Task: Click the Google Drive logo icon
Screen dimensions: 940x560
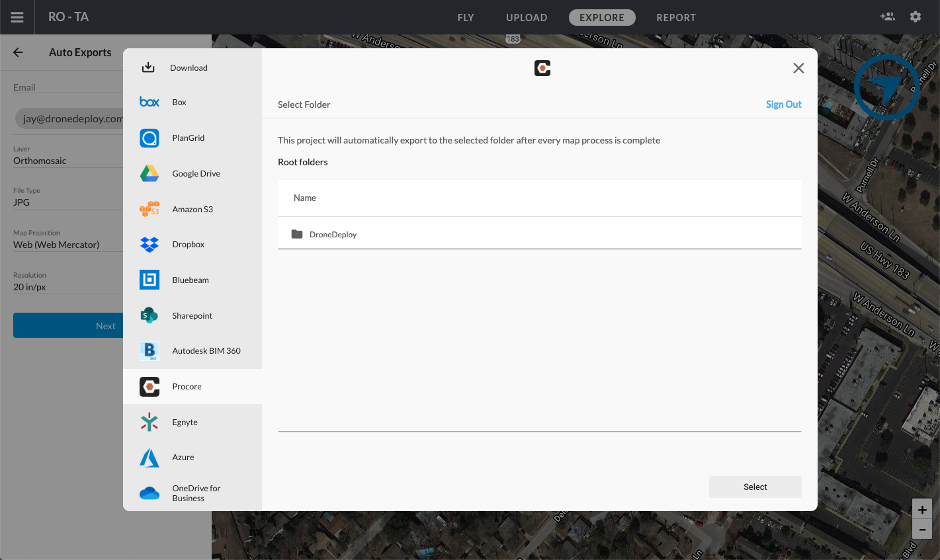Action: click(150, 173)
